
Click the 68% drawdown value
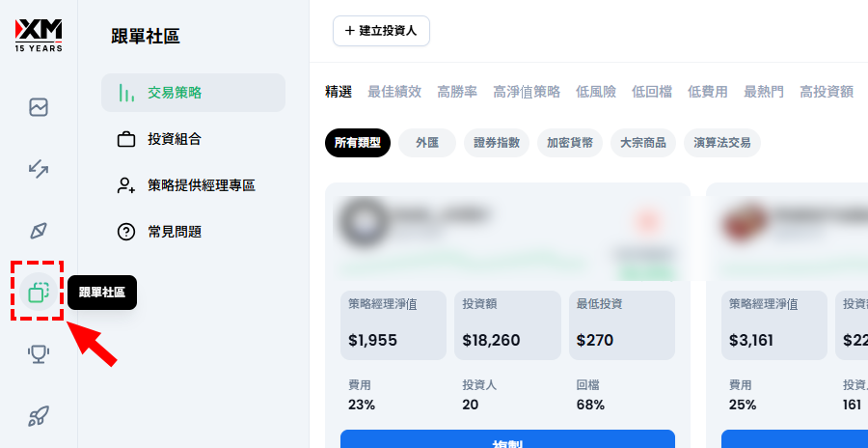point(590,405)
